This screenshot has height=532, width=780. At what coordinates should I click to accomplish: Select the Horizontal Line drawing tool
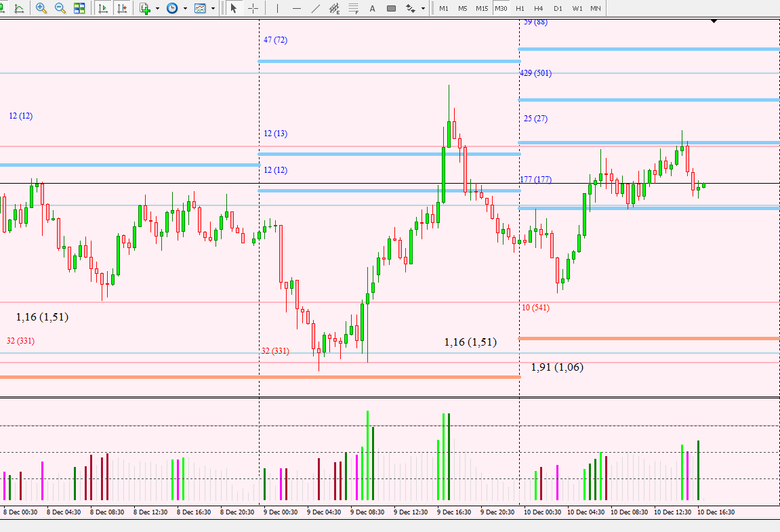pyautogui.click(x=296, y=8)
